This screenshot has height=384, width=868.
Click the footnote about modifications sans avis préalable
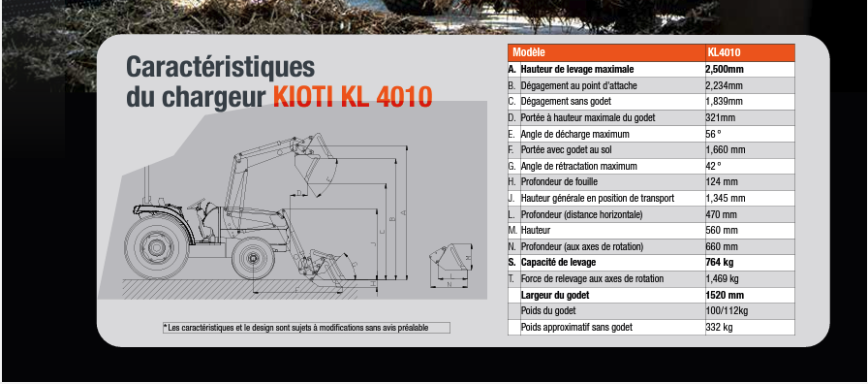[306, 328]
